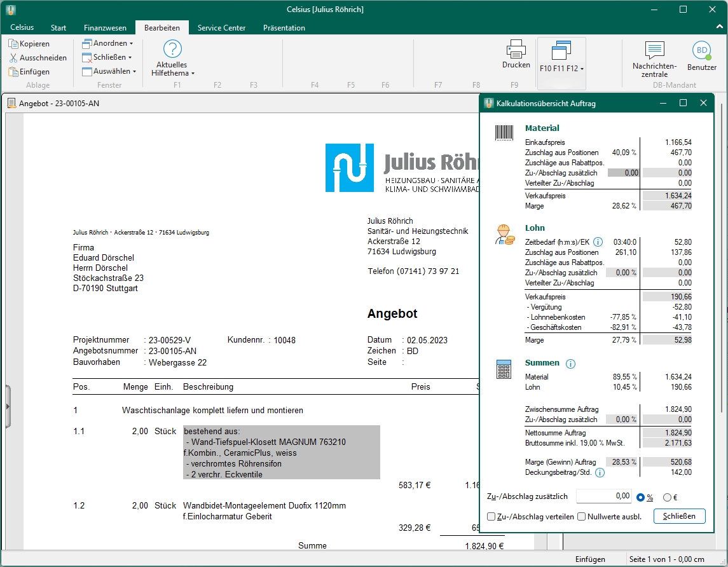This screenshot has height=567, width=728.
Task: Enable the Zu-/Abschlag verteilen checkbox
Action: (x=491, y=517)
